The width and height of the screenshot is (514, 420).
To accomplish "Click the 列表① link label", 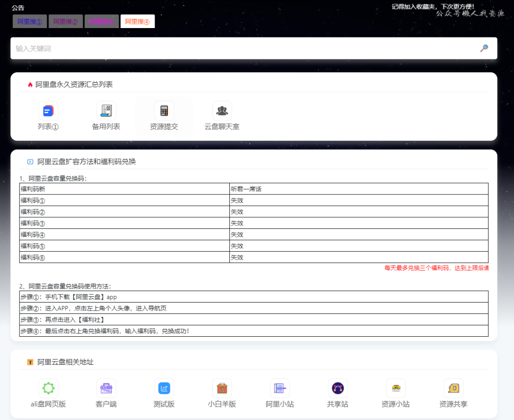I will coord(48,127).
